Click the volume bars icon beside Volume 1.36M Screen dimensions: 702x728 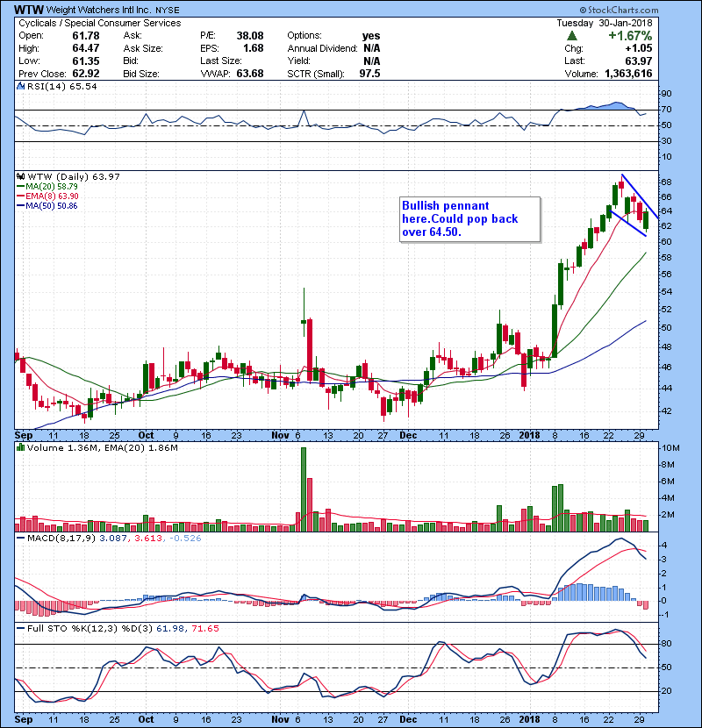(20, 447)
